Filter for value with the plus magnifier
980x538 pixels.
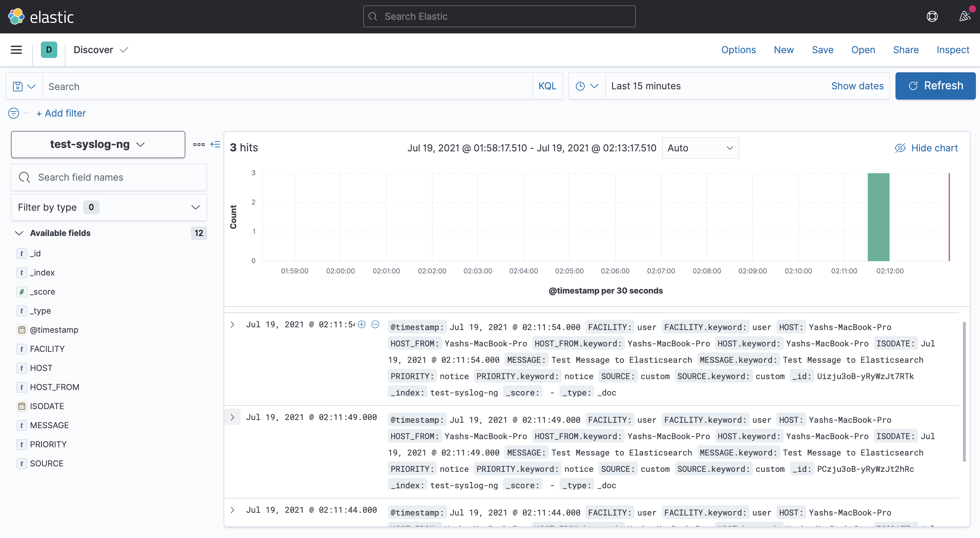pyautogui.click(x=362, y=324)
